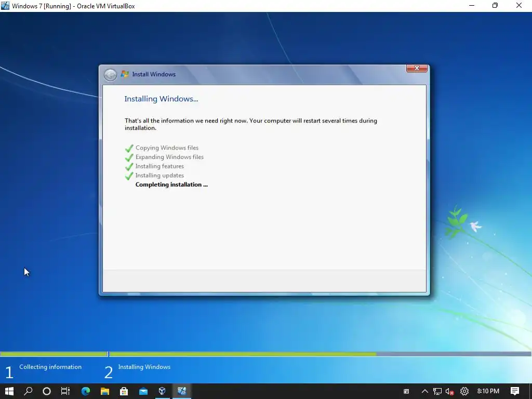Open Task View on taskbar
This screenshot has height=399, width=532.
[x=65, y=391]
